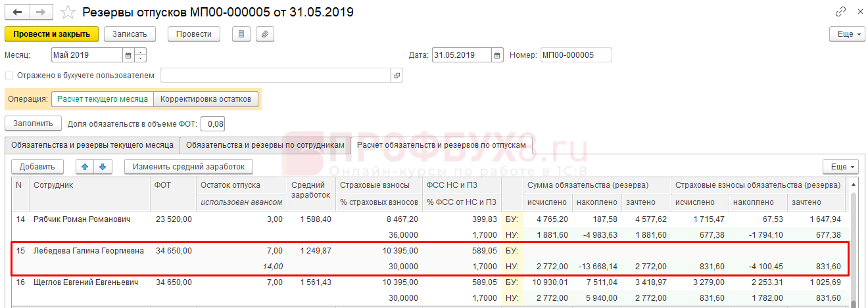Close the document with the X button
Viewport: 868px width, 308px height.
point(859,12)
